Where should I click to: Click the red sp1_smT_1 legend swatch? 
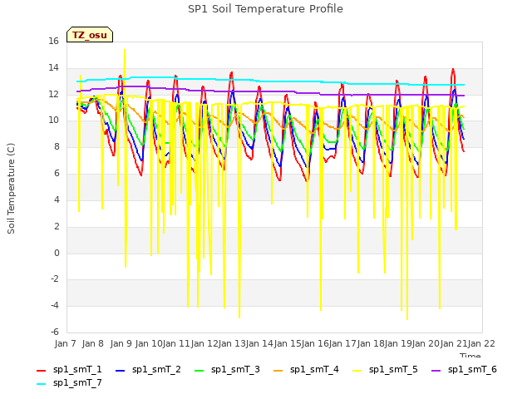pyautogui.click(x=41, y=371)
